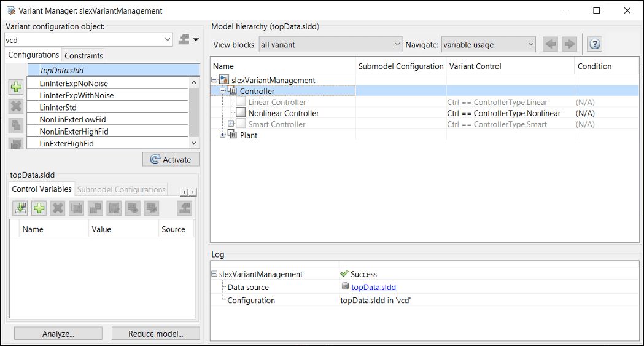Switch to the Constraints tab
Viewport: 644px width, 346px height.
83,55
